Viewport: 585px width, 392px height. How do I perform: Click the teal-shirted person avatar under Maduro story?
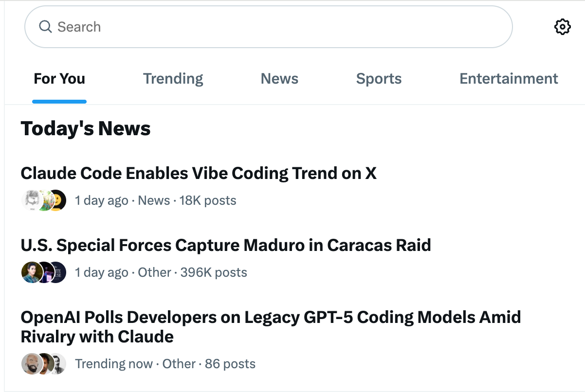tap(30, 272)
